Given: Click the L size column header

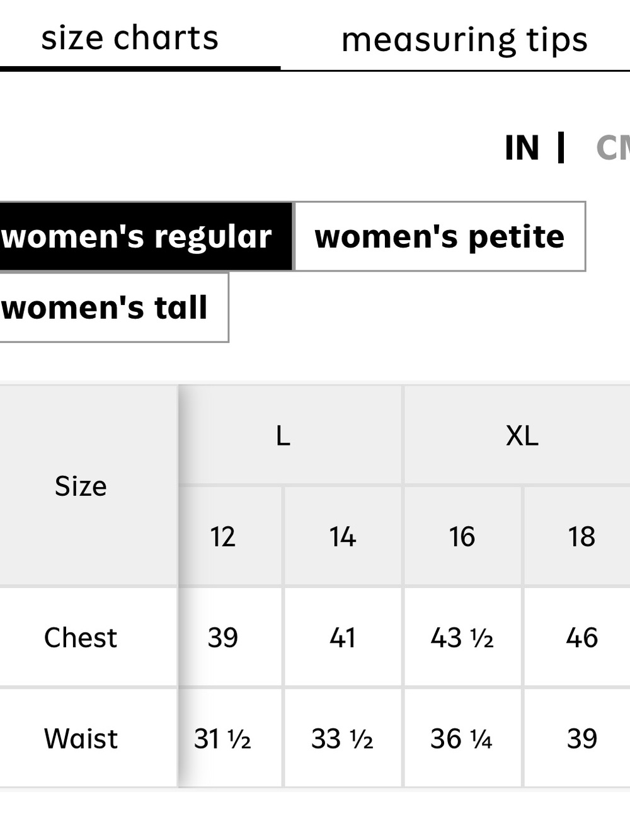Looking at the screenshot, I should click(x=290, y=435).
